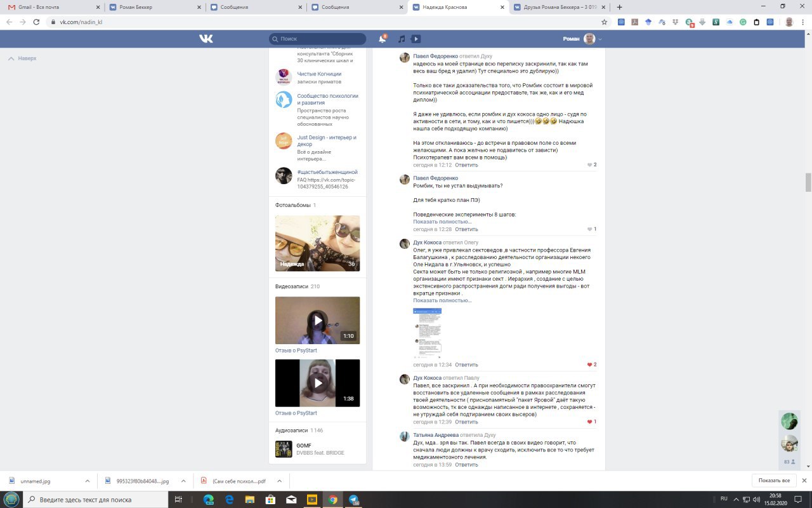The height and width of the screenshot is (508, 812).
Task: Click the Наверх button
Action: [22, 58]
